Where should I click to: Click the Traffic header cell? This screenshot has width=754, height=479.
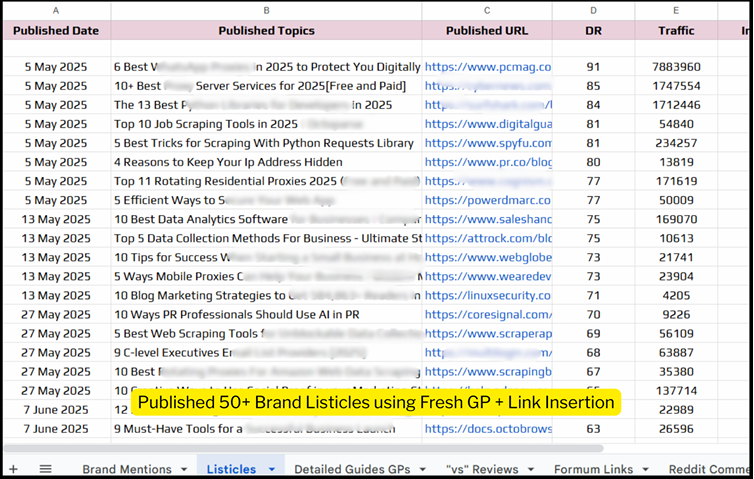[x=676, y=30]
